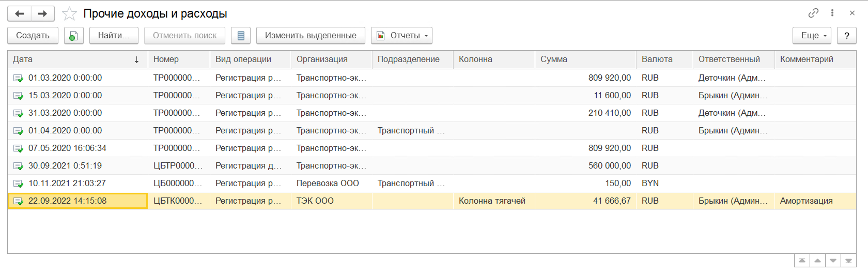Screen dimensions: 868x274
Task: Open the list settings icon beside Отменить поиск
Action: 241,36
